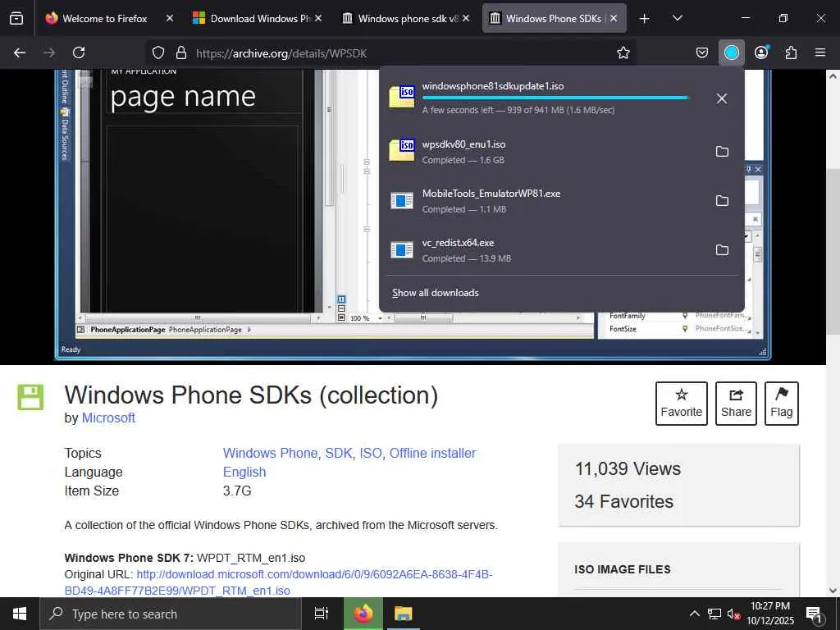Close the Download Windows Phone tab

(318, 18)
